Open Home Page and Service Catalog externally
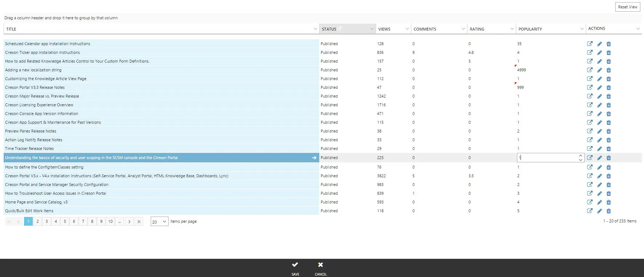This screenshot has width=644, height=277. tap(590, 202)
